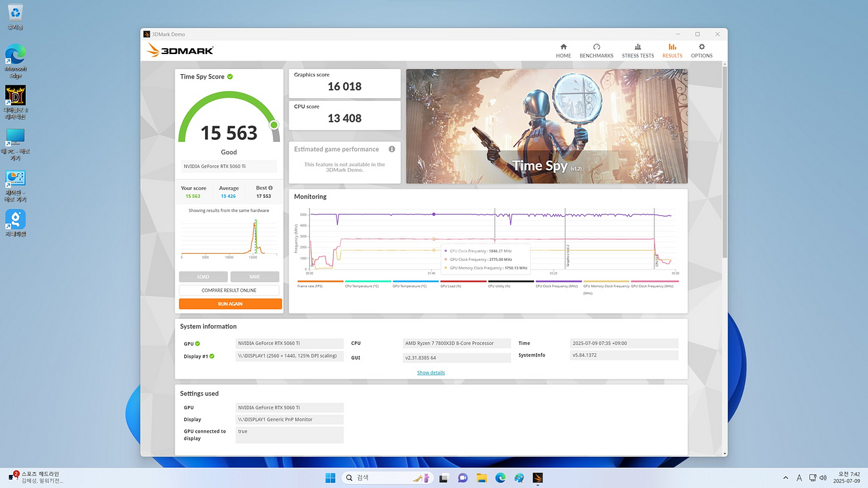Open the STRESS TESTS section
Screen dimensions: 868x488
(x=637, y=51)
